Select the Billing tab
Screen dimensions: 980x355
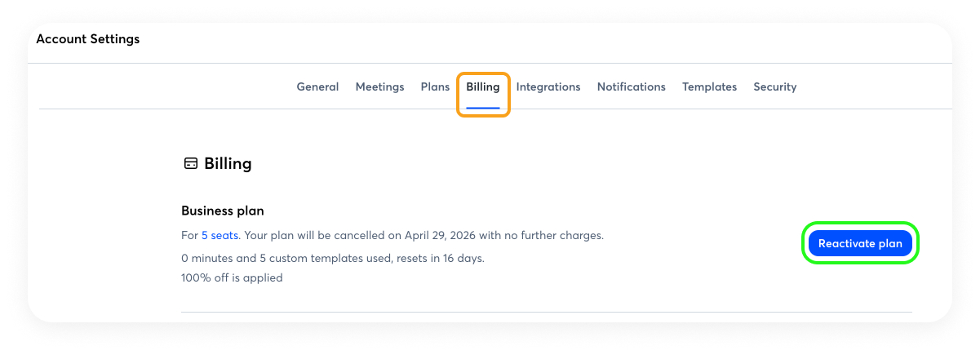tap(483, 87)
